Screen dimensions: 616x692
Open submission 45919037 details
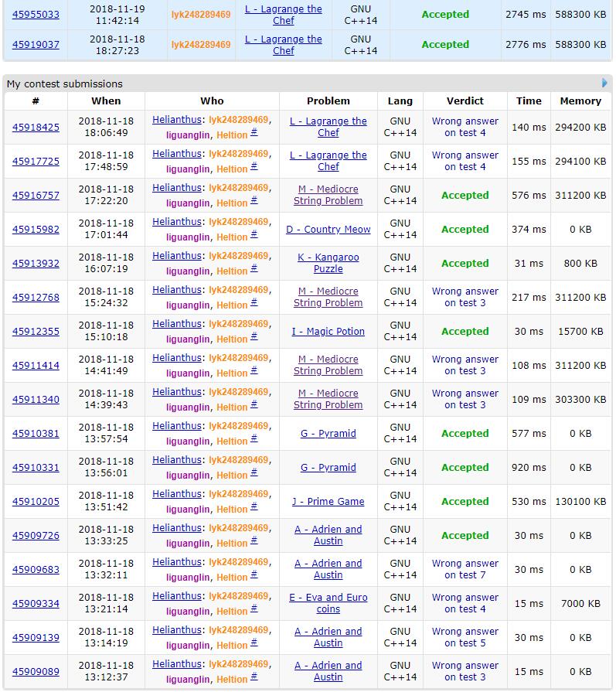click(36, 45)
